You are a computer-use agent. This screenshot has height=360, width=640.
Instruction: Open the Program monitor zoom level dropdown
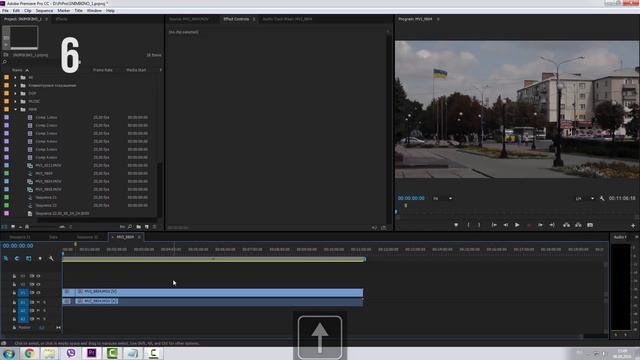[x=442, y=198]
